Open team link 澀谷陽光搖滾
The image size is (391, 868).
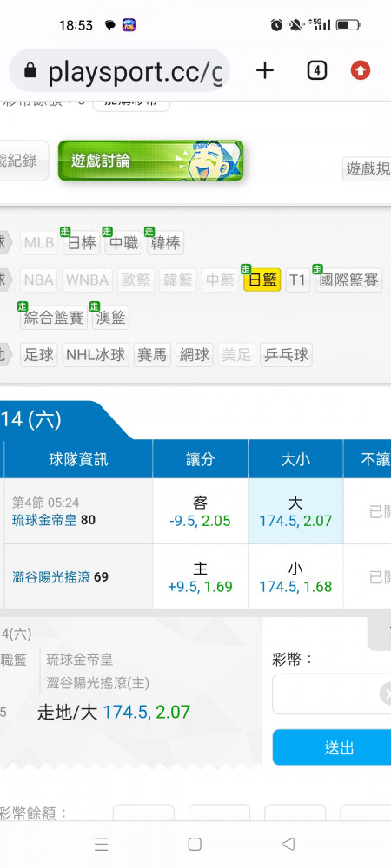51,577
